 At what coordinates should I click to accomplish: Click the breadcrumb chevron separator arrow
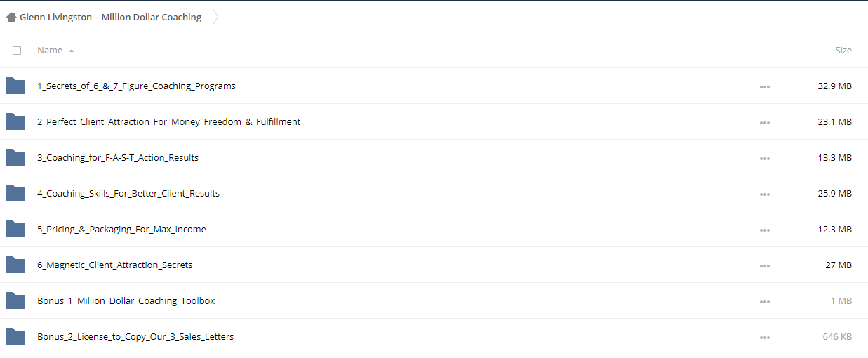(215, 18)
